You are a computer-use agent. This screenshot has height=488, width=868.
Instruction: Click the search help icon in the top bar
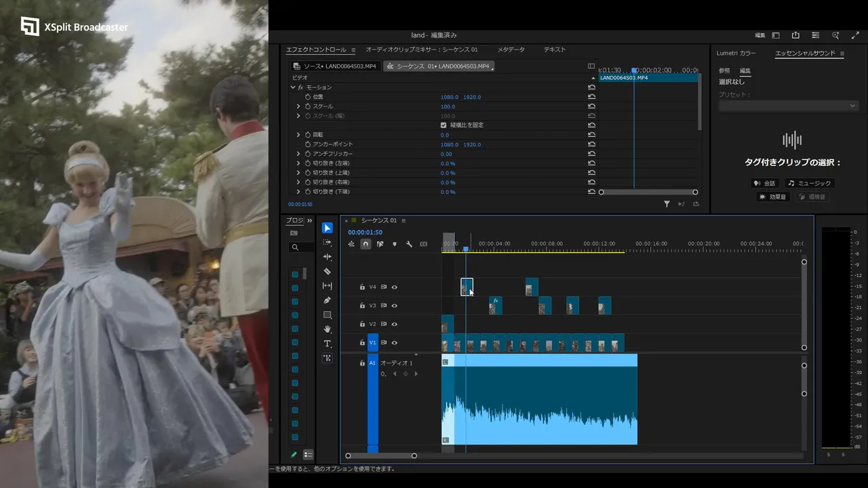835,35
